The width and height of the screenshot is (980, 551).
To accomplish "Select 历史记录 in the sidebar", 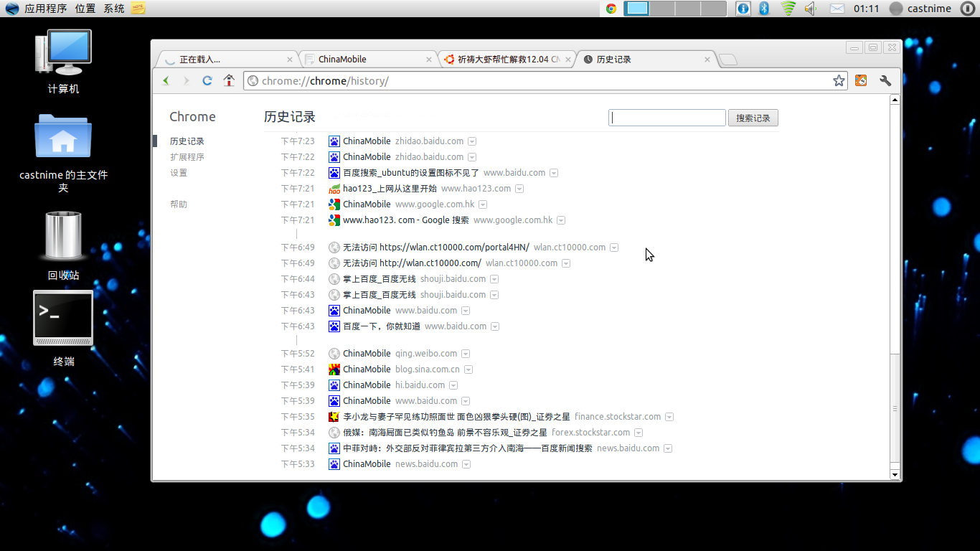I will 187,141.
